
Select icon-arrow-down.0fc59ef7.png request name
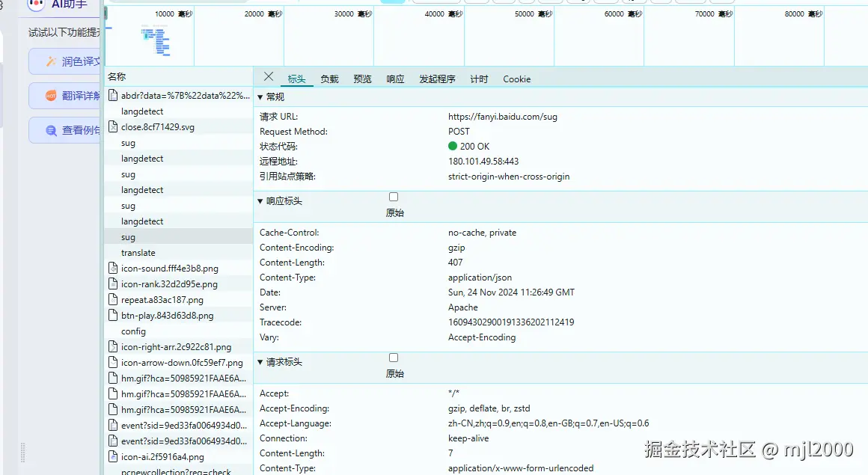click(182, 363)
